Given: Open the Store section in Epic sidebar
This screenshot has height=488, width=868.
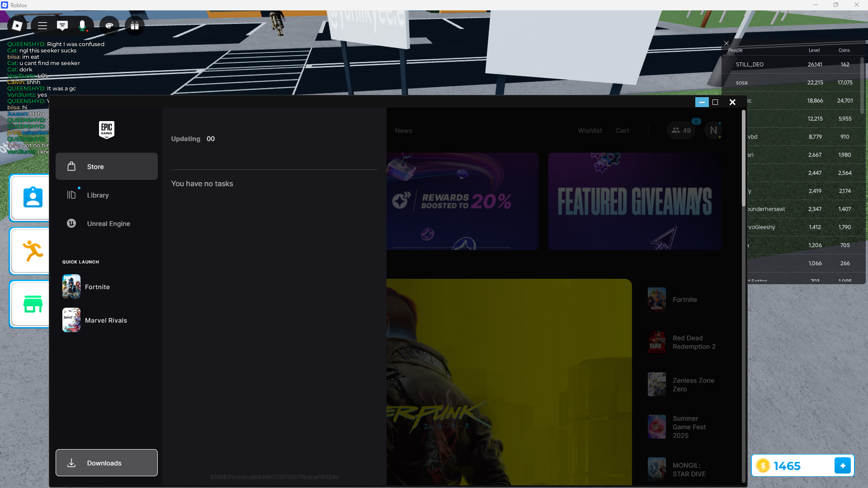Looking at the screenshot, I should 107,166.
